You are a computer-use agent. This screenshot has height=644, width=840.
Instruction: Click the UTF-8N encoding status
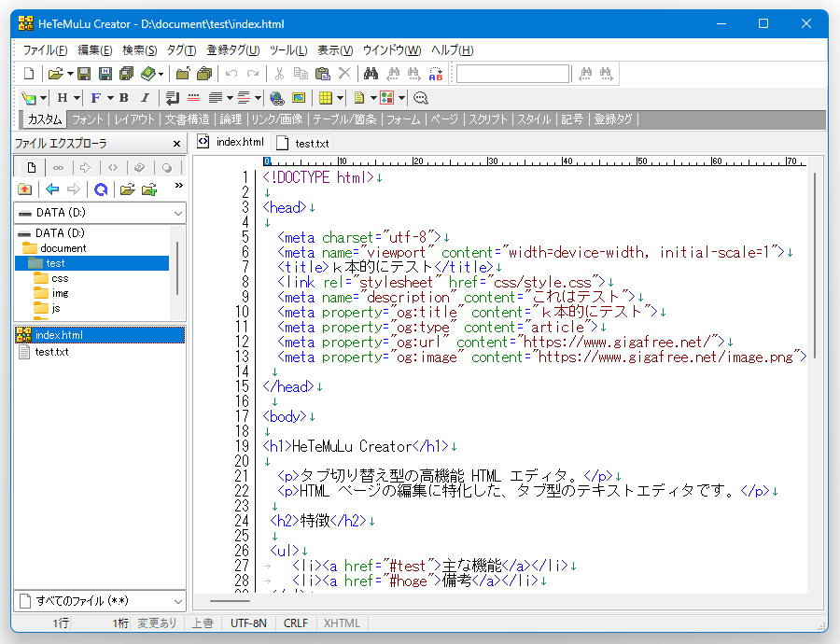[248, 623]
